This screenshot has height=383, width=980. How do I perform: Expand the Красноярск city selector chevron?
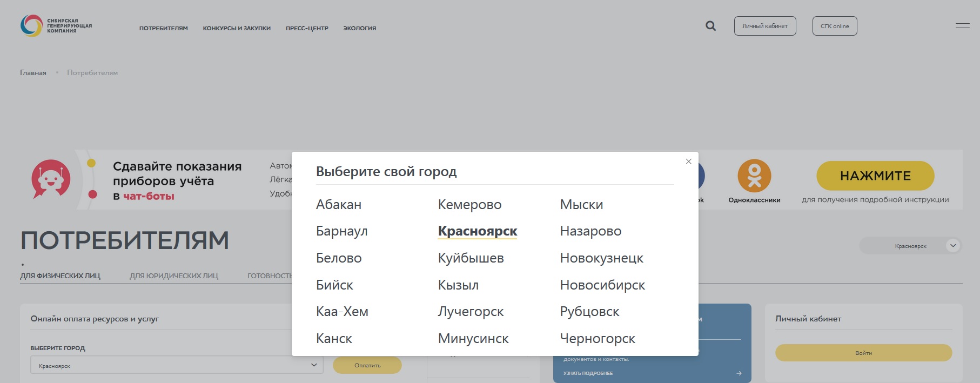[x=953, y=246]
